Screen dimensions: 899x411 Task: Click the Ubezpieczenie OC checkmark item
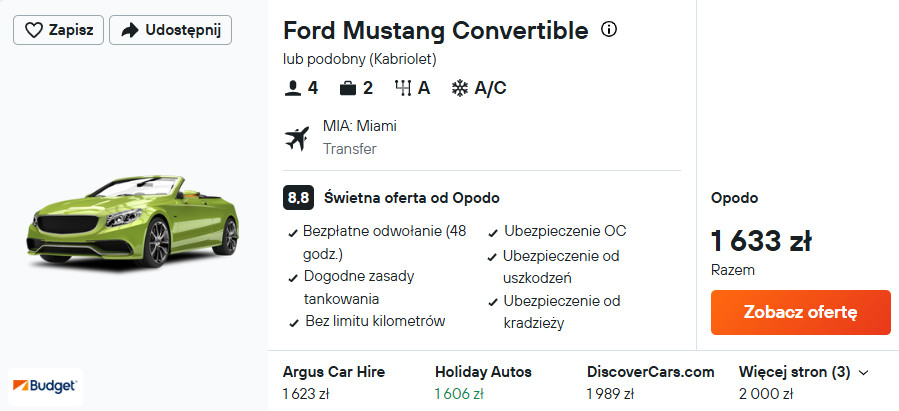(x=564, y=231)
